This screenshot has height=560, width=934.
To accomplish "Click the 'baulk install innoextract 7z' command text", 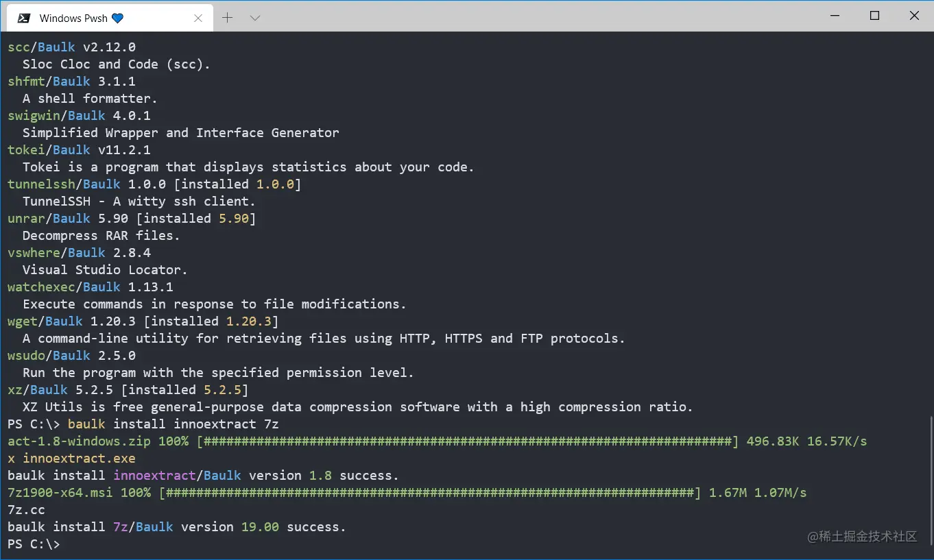I will pyautogui.click(x=173, y=424).
